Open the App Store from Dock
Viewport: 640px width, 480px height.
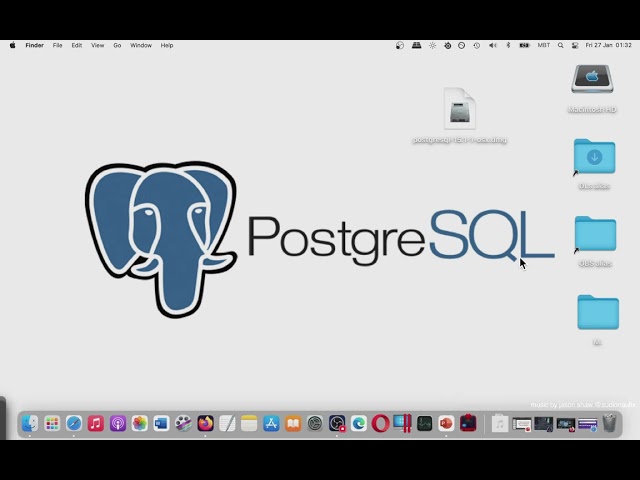271,423
